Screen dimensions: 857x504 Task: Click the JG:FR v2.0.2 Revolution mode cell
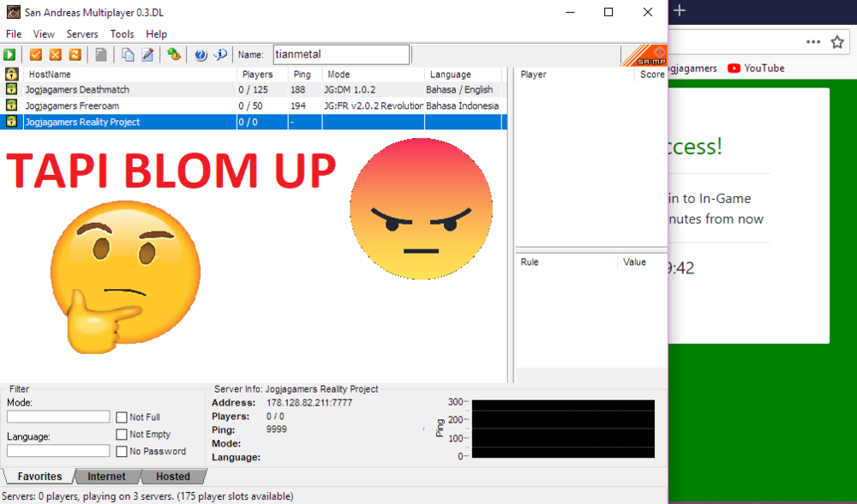point(374,105)
